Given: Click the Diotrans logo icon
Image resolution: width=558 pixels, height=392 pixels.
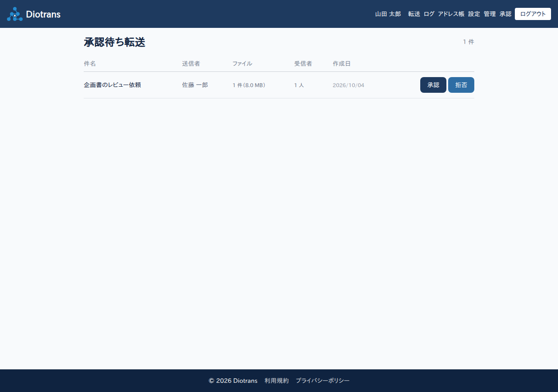Looking at the screenshot, I should (15, 14).
